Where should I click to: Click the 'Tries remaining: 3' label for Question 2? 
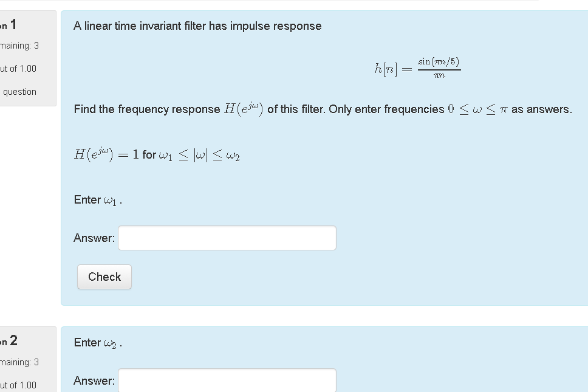tap(19, 362)
